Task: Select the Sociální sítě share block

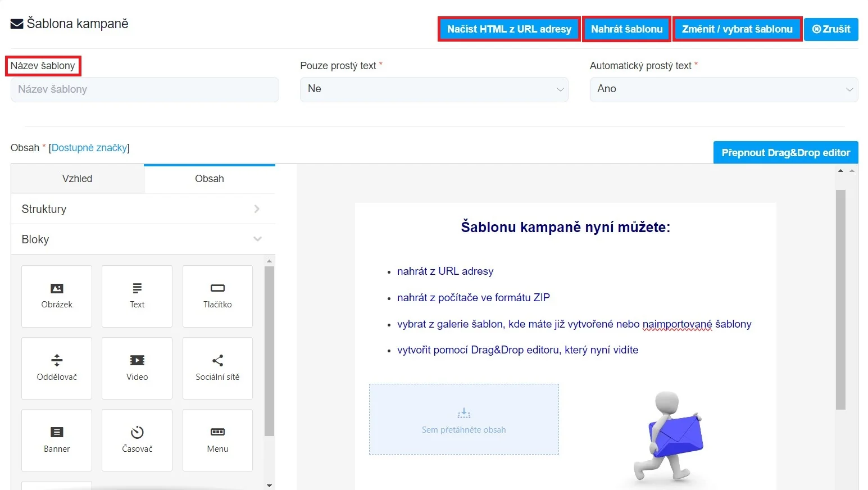Action: click(x=217, y=367)
